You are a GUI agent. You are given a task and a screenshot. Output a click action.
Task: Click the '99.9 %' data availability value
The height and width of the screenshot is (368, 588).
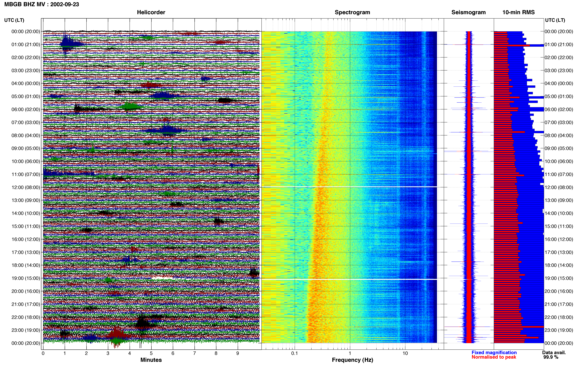[x=551, y=357]
